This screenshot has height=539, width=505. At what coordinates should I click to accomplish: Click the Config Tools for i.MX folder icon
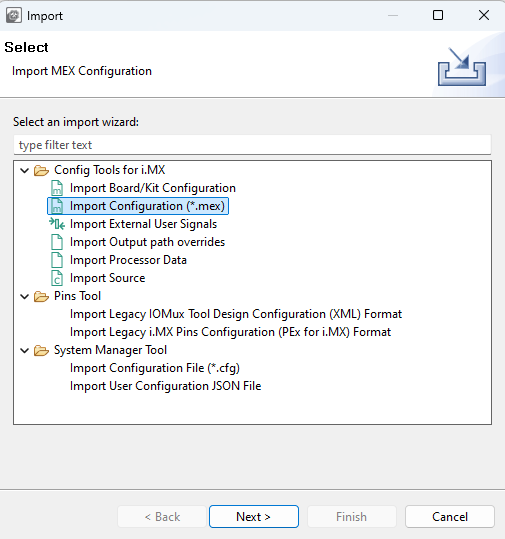click(41, 170)
